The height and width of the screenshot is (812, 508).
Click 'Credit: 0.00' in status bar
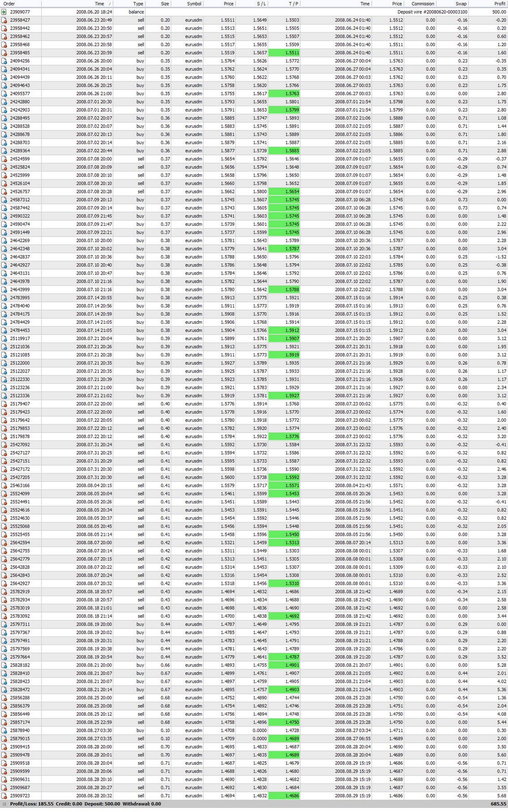click(x=70, y=804)
